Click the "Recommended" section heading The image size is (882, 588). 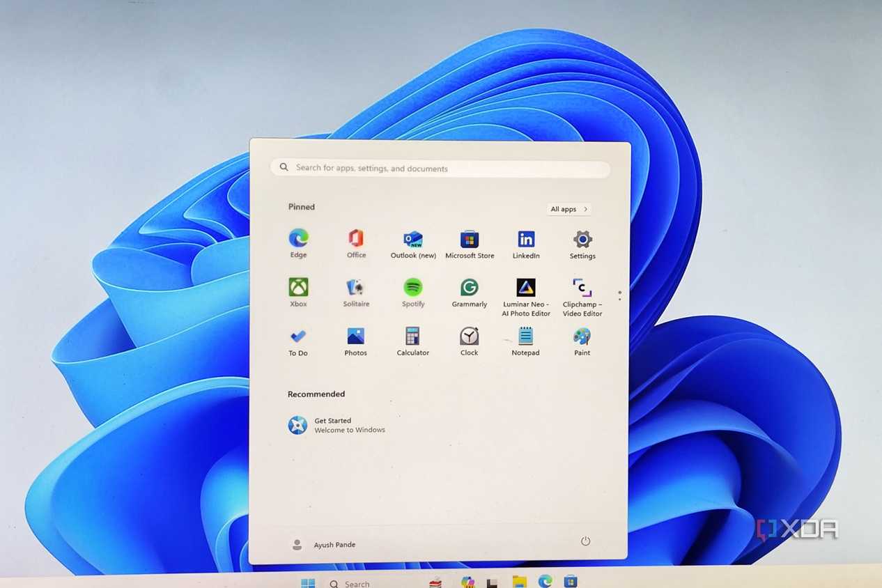(x=316, y=394)
